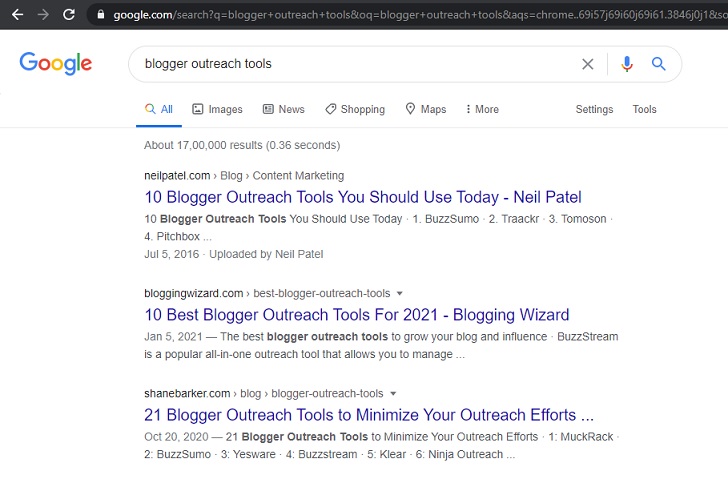Viewport: 728px width, 479px height.
Task: Expand the dropdown arrow beside bloggingwizard.com URL
Action: 400,293
